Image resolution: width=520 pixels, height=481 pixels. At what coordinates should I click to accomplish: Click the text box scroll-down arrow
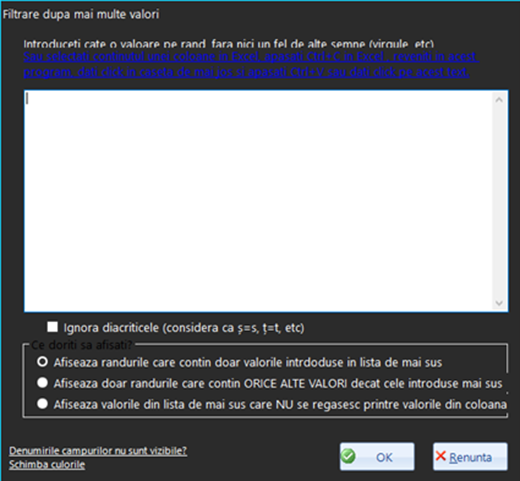(x=499, y=303)
